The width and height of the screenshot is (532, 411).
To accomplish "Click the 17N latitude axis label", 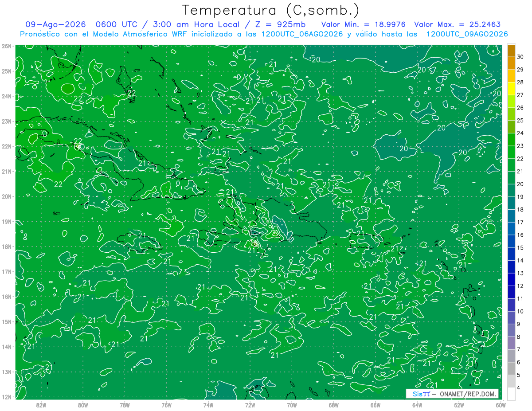I will tap(7, 271).
